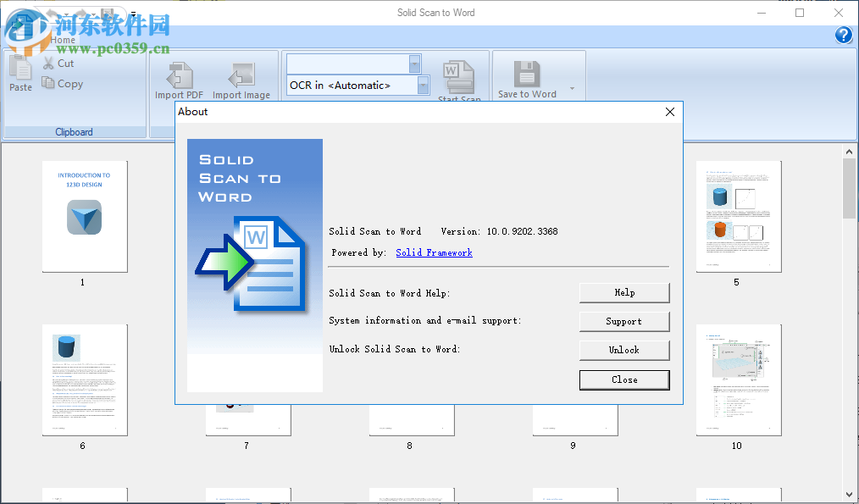
Task: Open the blue Help question mark icon
Action: 844,36
